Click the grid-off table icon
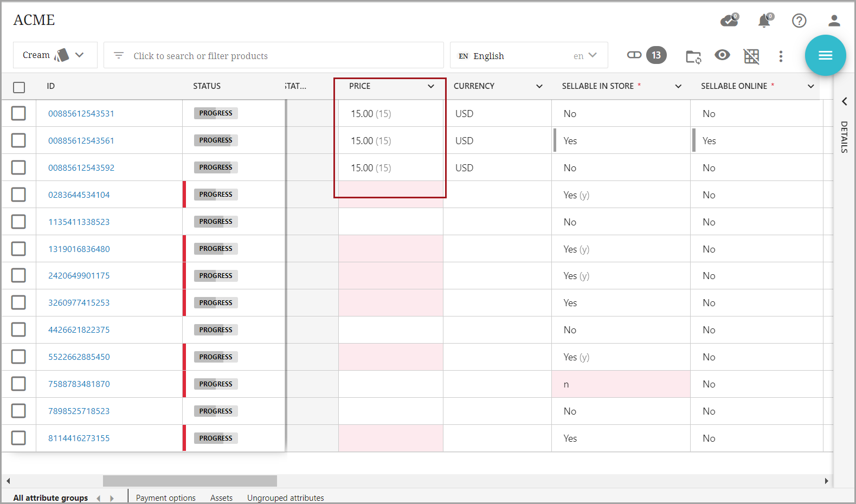This screenshot has width=856, height=504. tap(751, 56)
